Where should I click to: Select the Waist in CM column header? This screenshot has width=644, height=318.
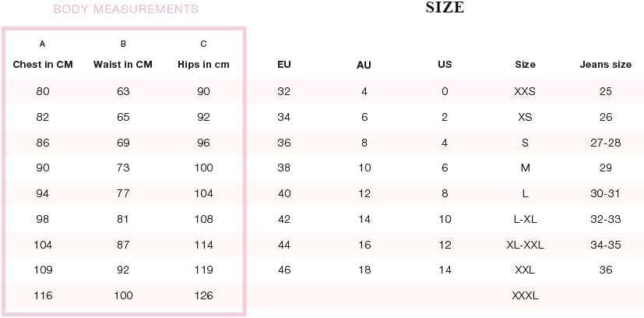coord(123,65)
